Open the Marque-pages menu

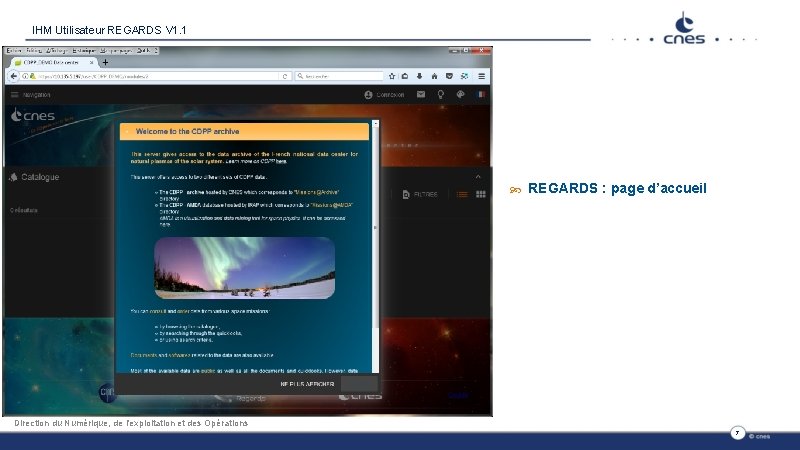pyautogui.click(x=116, y=51)
